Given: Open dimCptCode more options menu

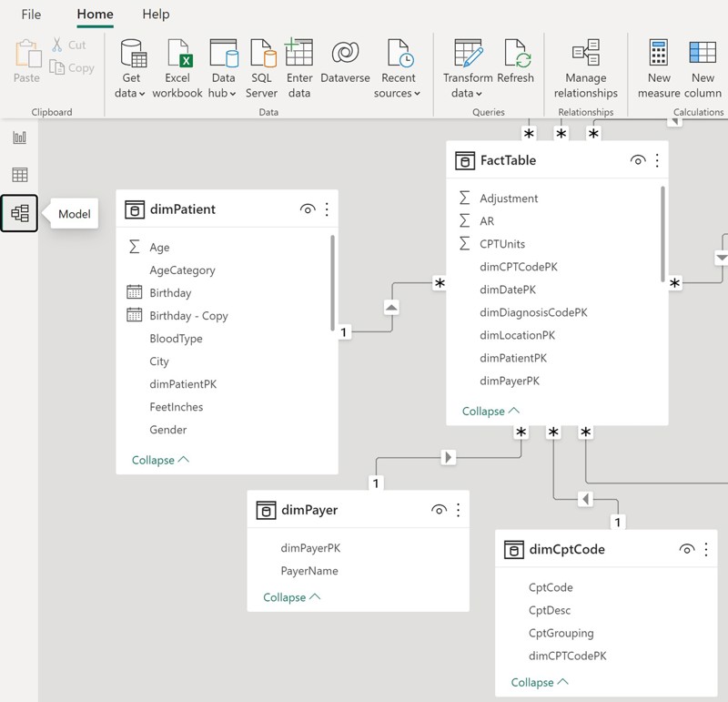Looking at the screenshot, I should click(x=706, y=550).
